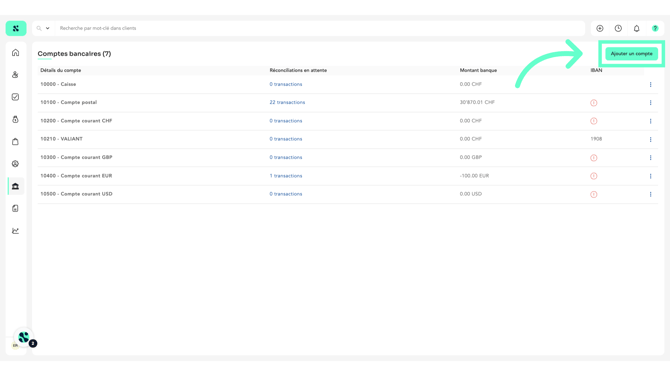The image size is (670, 376).
Task: Select row 10210 - VALIANT
Action: [x=347, y=139]
